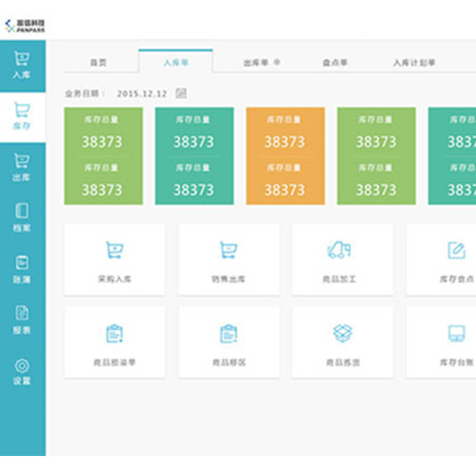Switch to the 首页 tab
476x476 pixels.
[x=98, y=63]
